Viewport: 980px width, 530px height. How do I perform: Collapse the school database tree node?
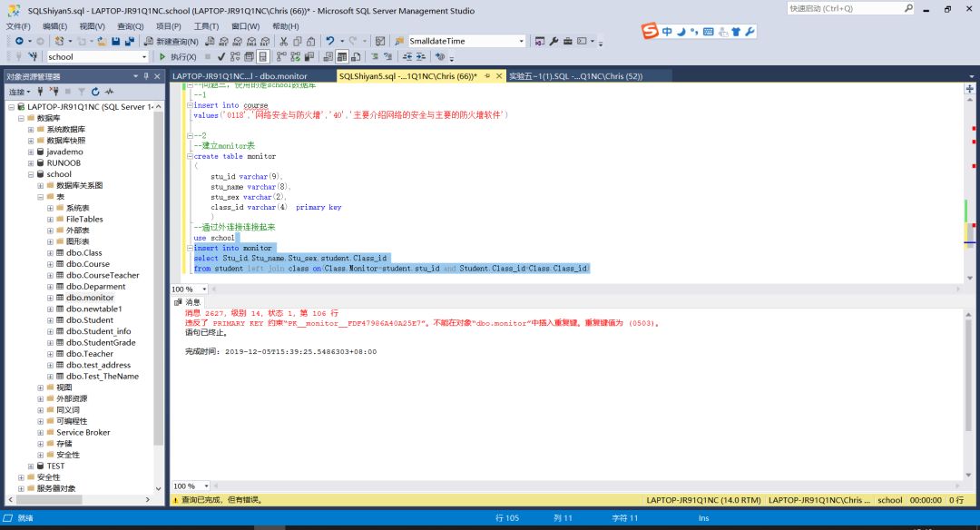coord(31,174)
